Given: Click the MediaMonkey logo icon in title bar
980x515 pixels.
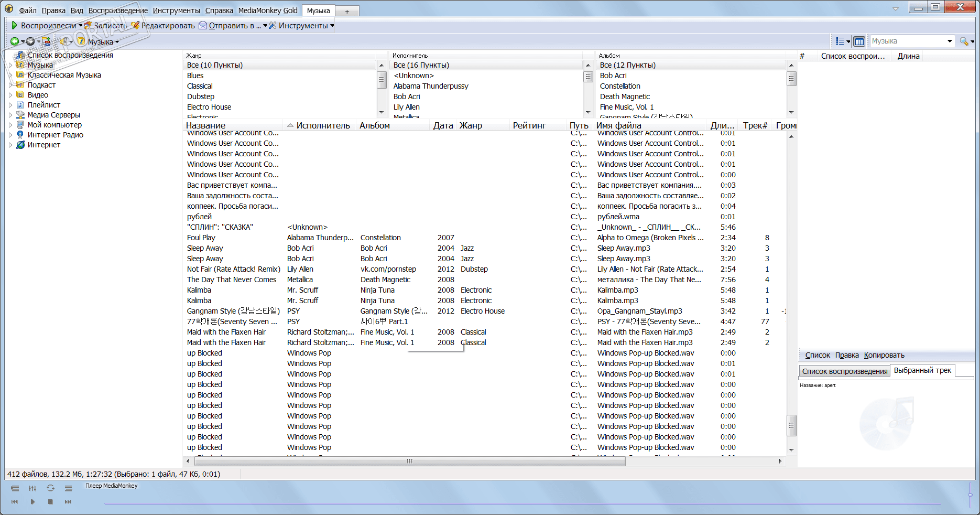Looking at the screenshot, I should click(9, 8).
